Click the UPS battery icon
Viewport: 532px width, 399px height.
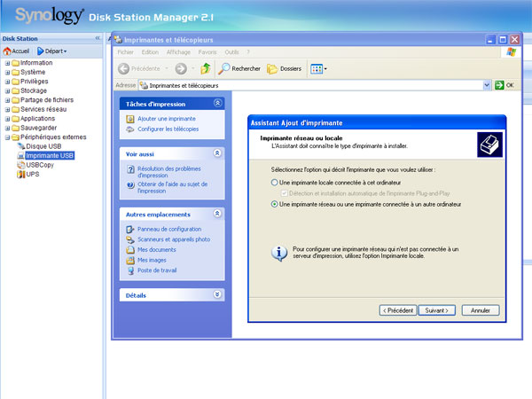tap(21, 175)
